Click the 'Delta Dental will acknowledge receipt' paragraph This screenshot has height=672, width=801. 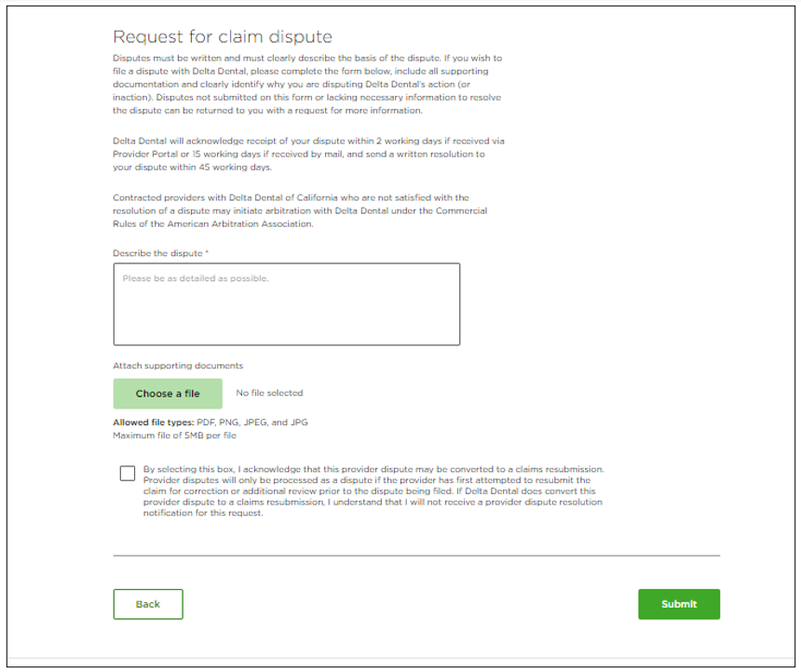pyautogui.click(x=307, y=154)
